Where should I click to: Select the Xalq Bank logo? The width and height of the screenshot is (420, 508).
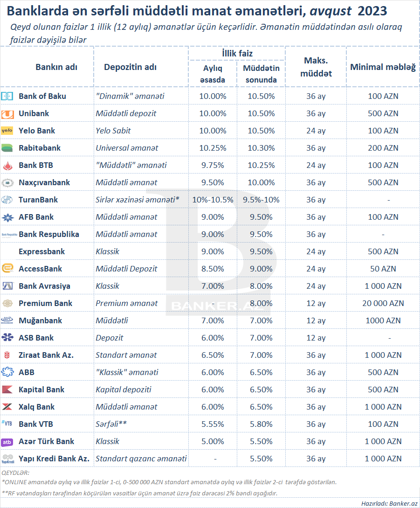7,407
